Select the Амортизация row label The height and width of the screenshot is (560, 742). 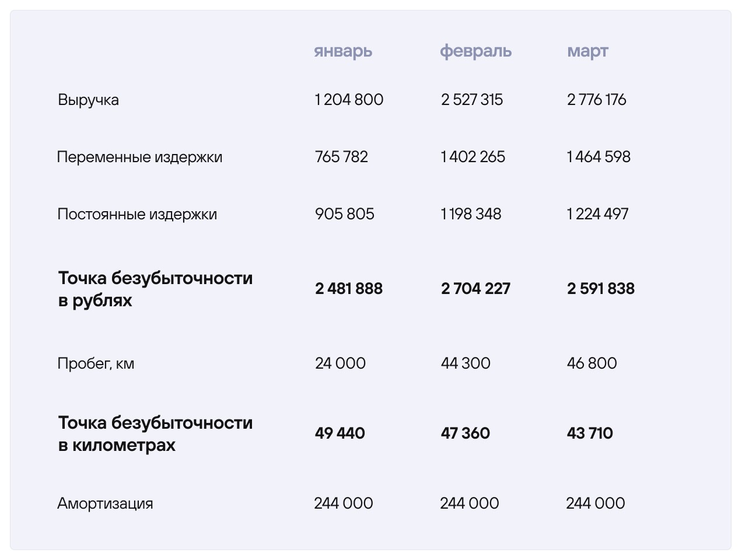pos(105,503)
